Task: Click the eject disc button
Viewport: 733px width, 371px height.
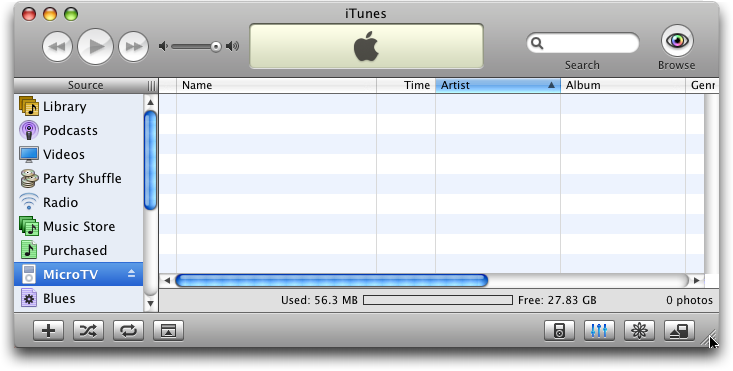Action: 679,331
